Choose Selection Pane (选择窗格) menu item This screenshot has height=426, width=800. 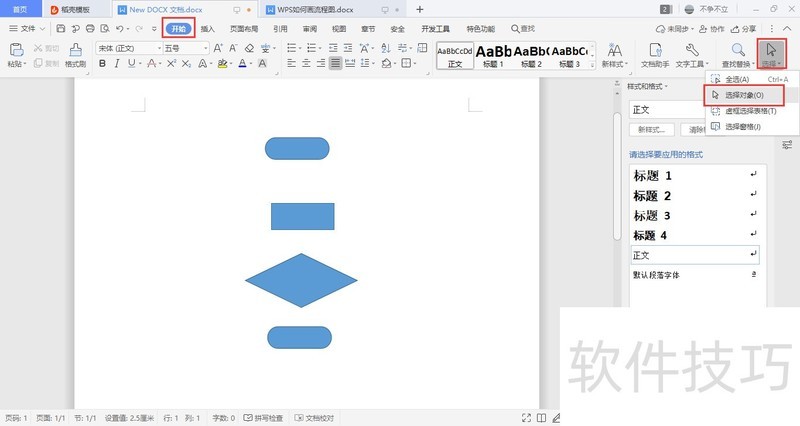(751, 127)
